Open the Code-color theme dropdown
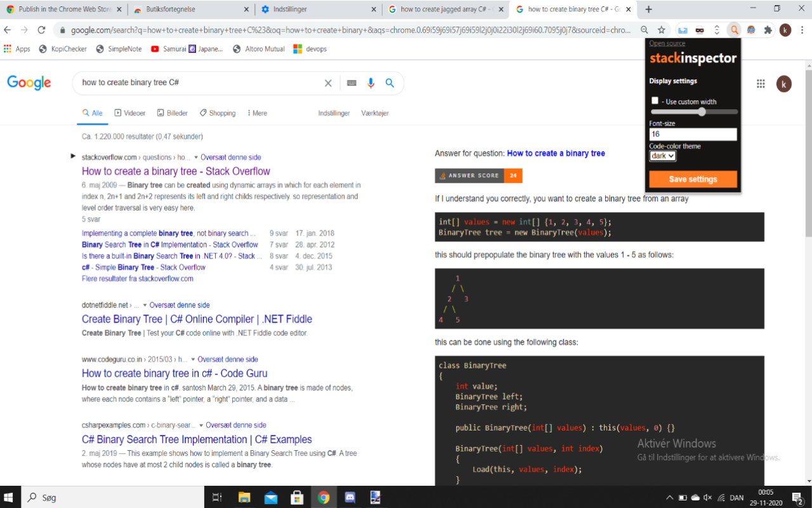 662,156
